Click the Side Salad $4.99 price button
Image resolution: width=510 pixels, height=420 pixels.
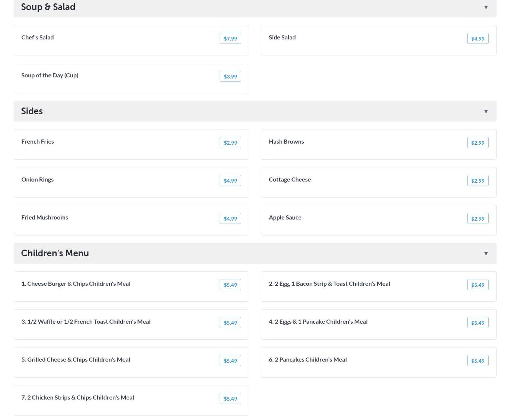pyautogui.click(x=478, y=39)
